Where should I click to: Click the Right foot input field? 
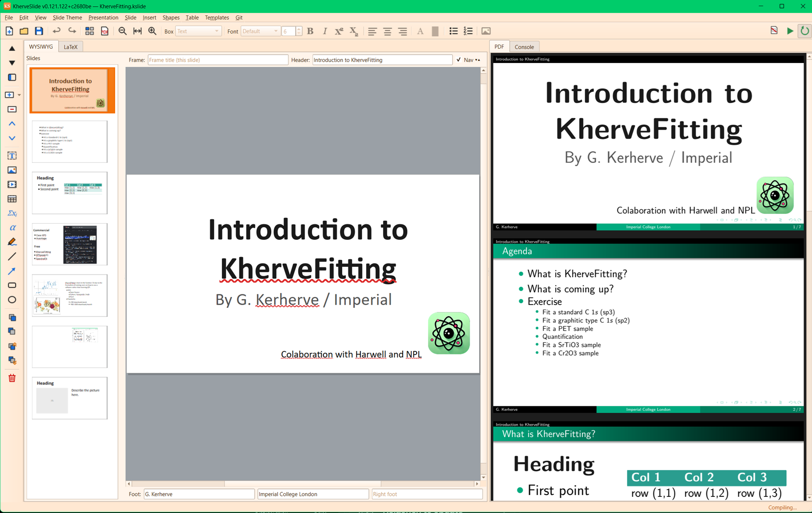(x=427, y=494)
